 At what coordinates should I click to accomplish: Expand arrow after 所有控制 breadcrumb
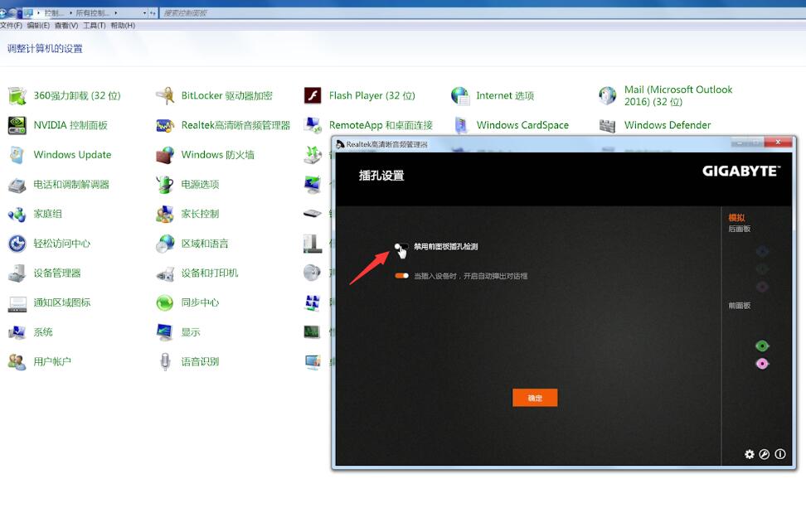115,12
